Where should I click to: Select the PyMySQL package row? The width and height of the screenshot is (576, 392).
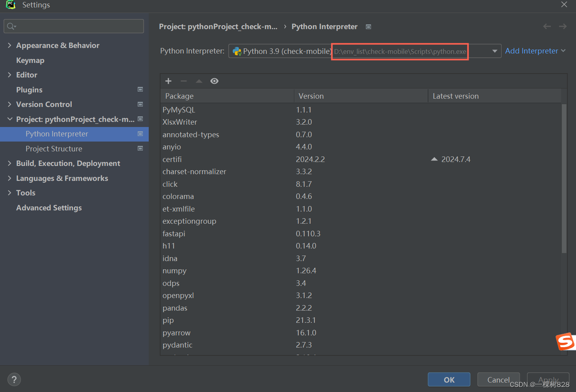tap(361, 110)
